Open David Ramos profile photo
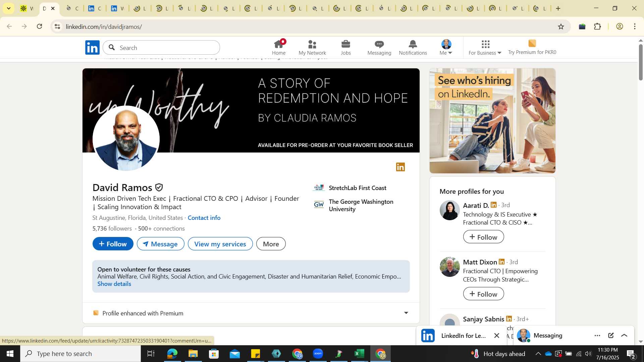The height and width of the screenshot is (362, 644). [126, 139]
